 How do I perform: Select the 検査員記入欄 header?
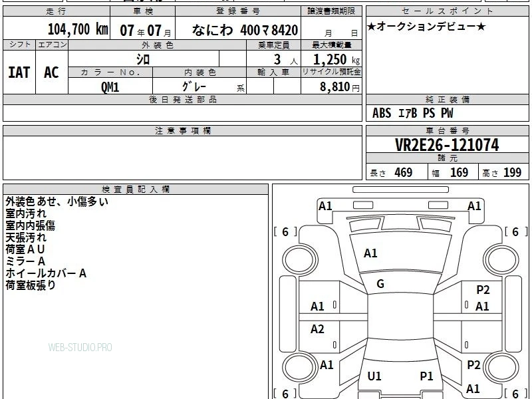point(136,190)
